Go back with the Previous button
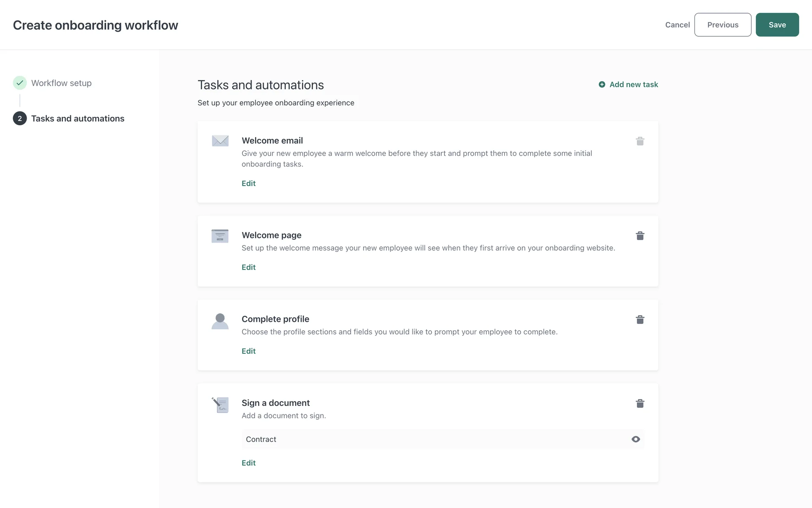 pyautogui.click(x=722, y=25)
